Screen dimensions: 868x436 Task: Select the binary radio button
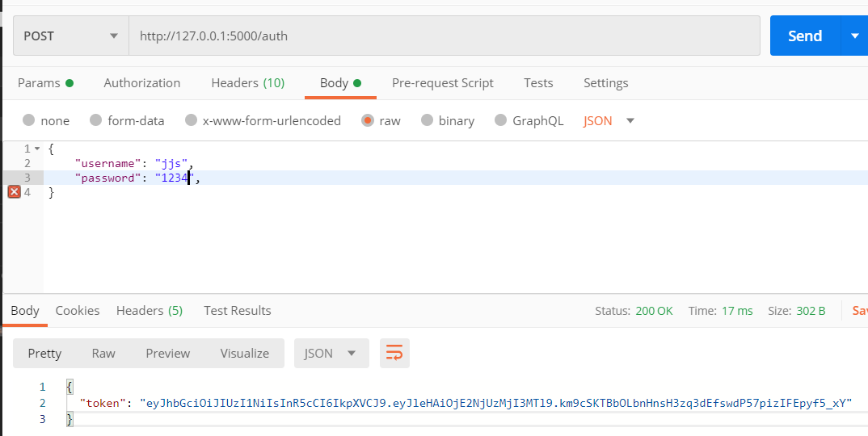(427, 120)
